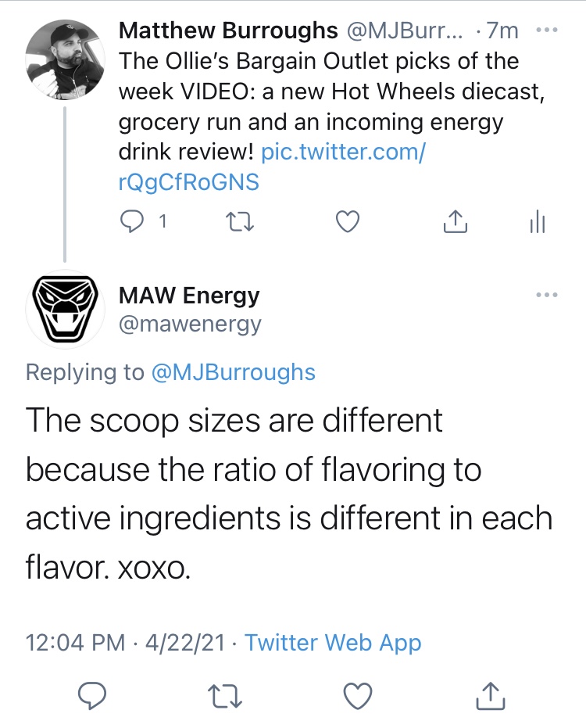This screenshot has width=586, height=728.
Task: Open the @MJBurroughs mention link
Action: 232,372
